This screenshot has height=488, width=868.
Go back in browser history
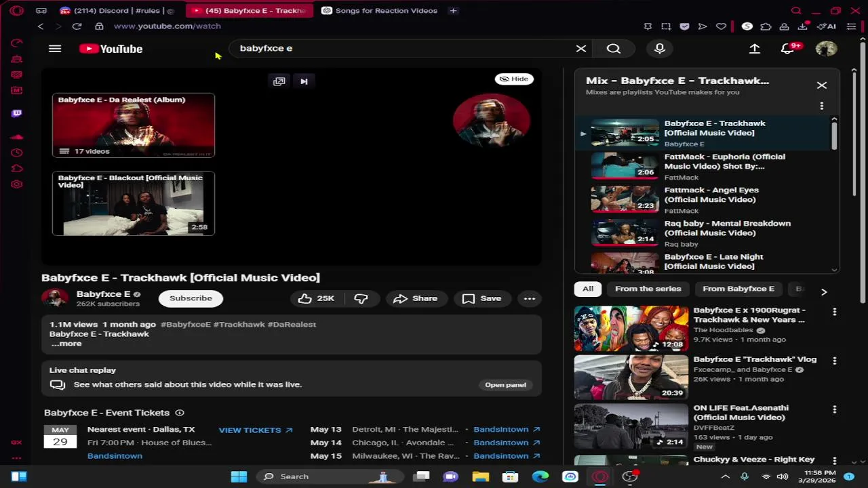point(41,26)
